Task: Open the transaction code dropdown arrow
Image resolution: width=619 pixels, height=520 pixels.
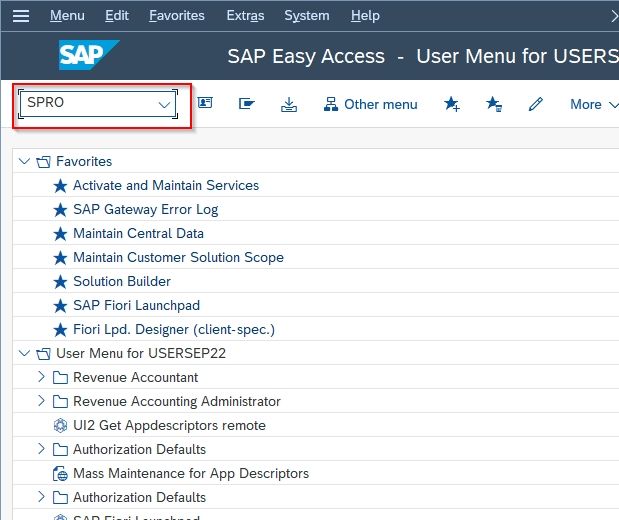Action: 164,105
